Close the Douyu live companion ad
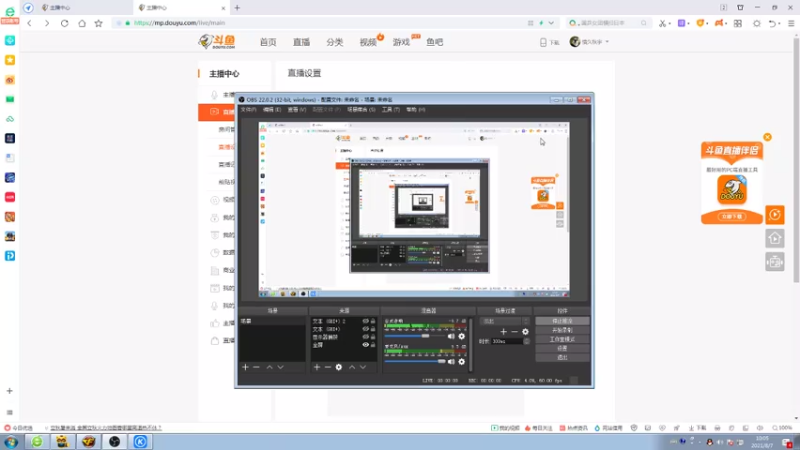800x450 pixels. 767,137
